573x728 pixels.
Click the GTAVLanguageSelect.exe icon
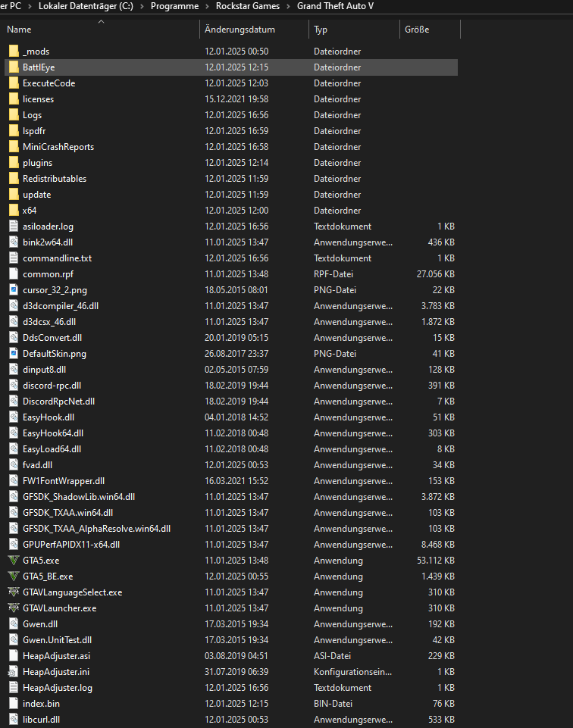point(14,592)
